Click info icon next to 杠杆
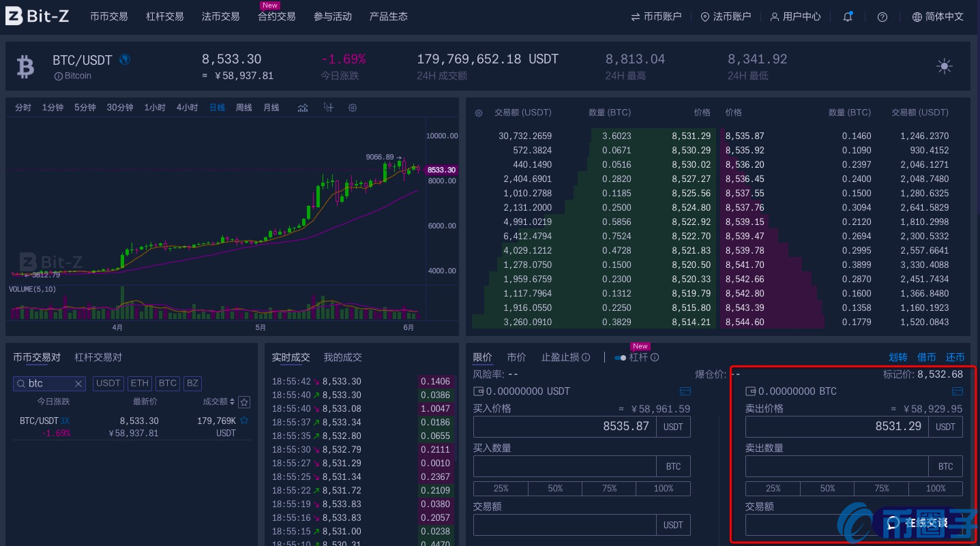The image size is (980, 546). (655, 357)
